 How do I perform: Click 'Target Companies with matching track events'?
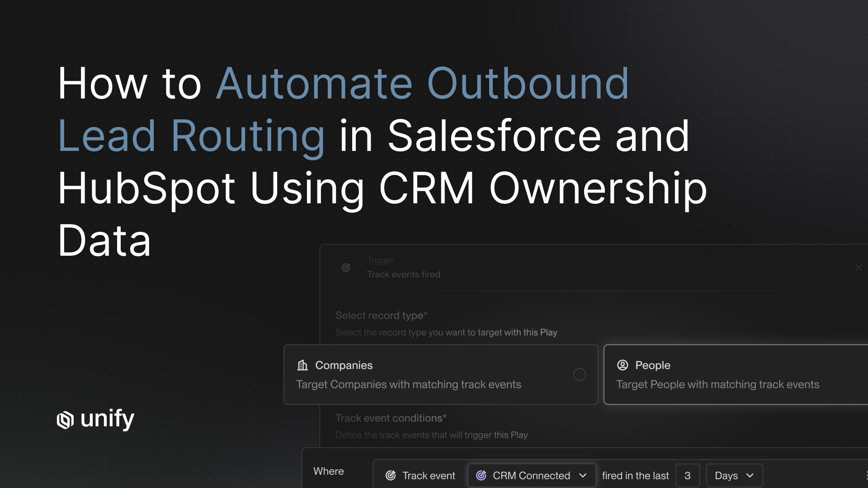point(408,385)
